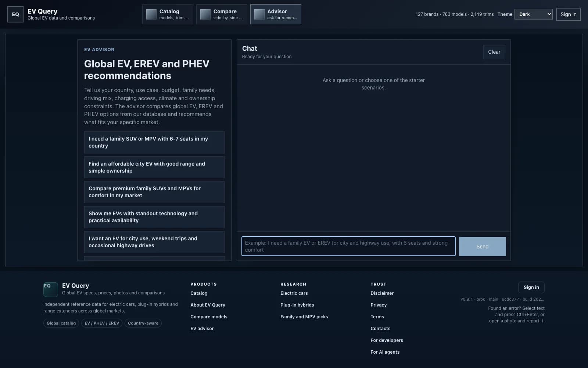Click Sign in button in the footer
The width and height of the screenshot is (588, 368).
coord(531,287)
